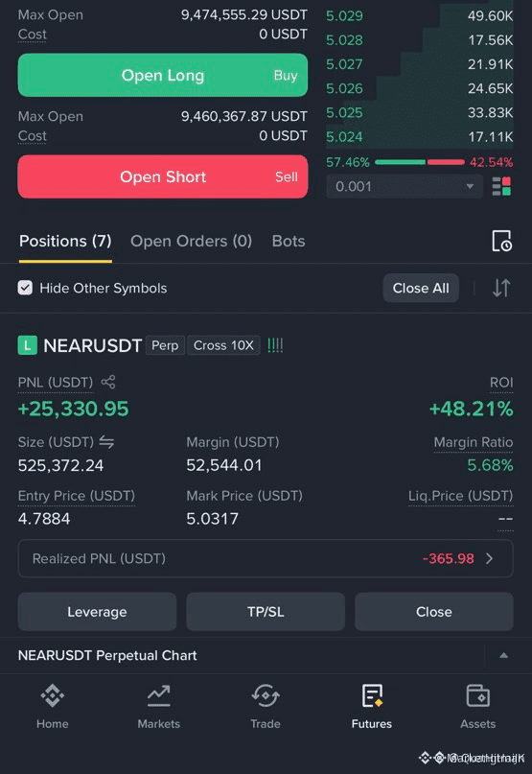Image resolution: width=532 pixels, height=774 pixels.
Task: Open the Home tab icon
Action: pyautogui.click(x=53, y=696)
